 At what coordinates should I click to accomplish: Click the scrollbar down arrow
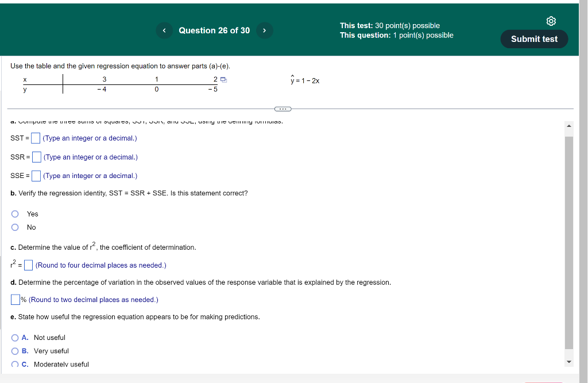pyautogui.click(x=568, y=361)
